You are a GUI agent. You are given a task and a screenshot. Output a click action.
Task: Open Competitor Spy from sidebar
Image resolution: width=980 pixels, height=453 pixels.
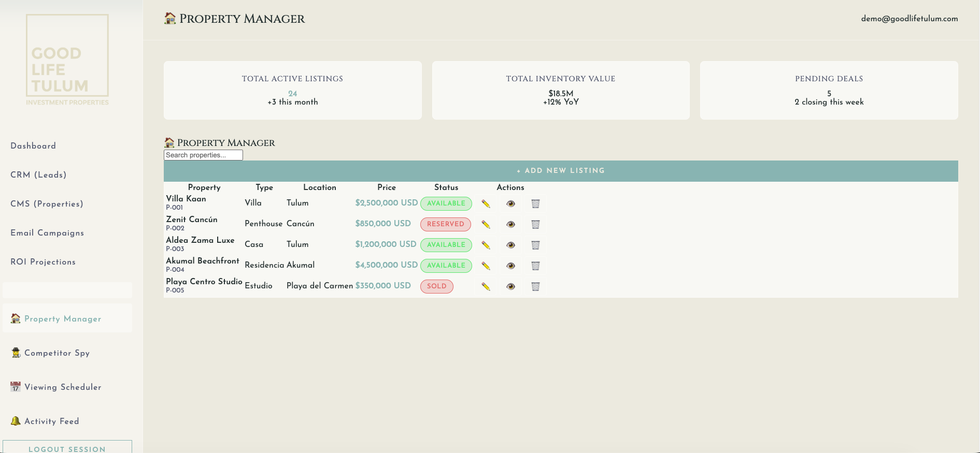(57, 353)
